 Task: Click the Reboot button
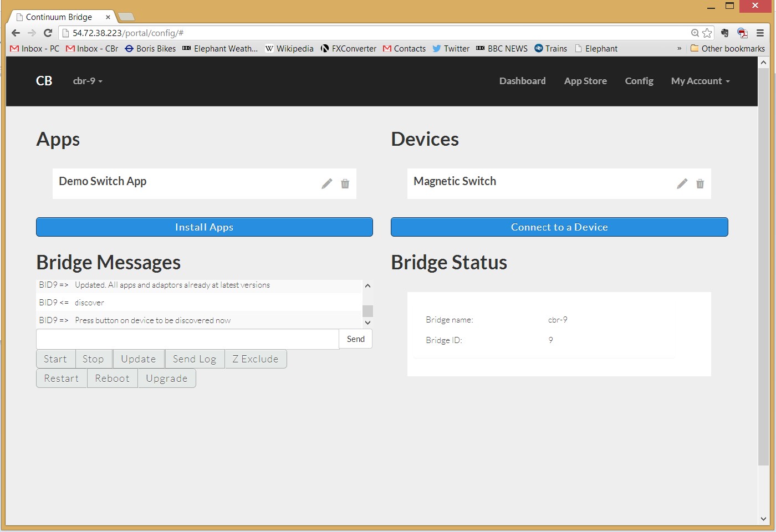coord(113,378)
